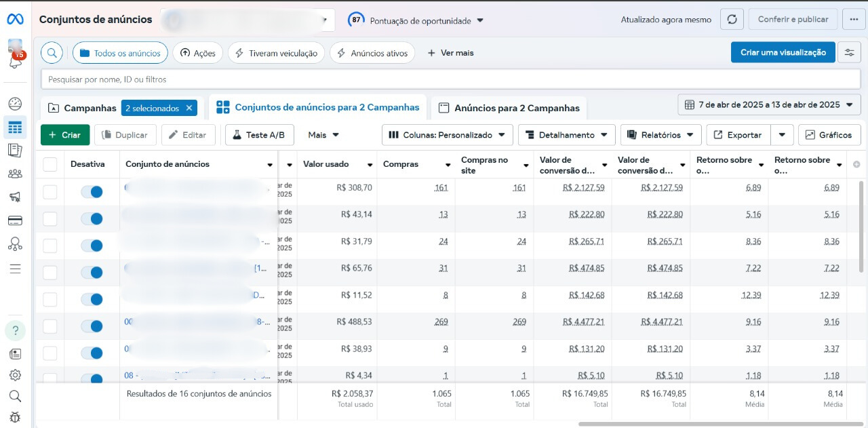This screenshot has width=868, height=428.
Task: Open the settings gear in sidebar
Action: (15, 375)
